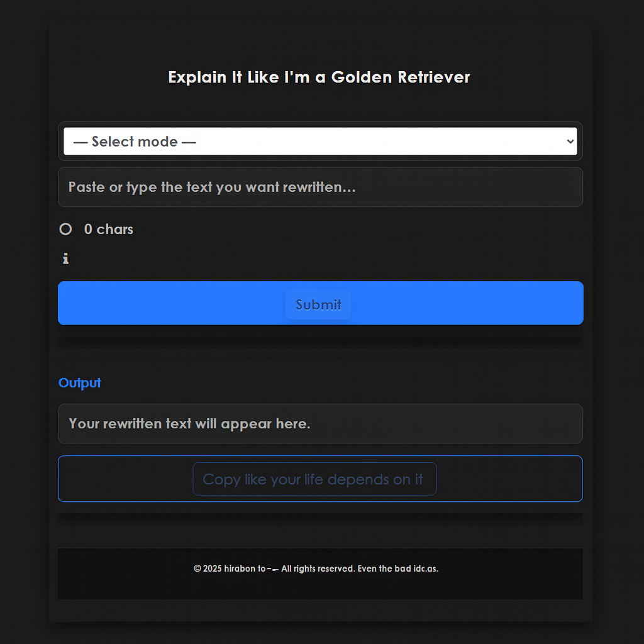The image size is (644, 644).
Task: Click the Select mode placeholder text
Action: point(135,142)
